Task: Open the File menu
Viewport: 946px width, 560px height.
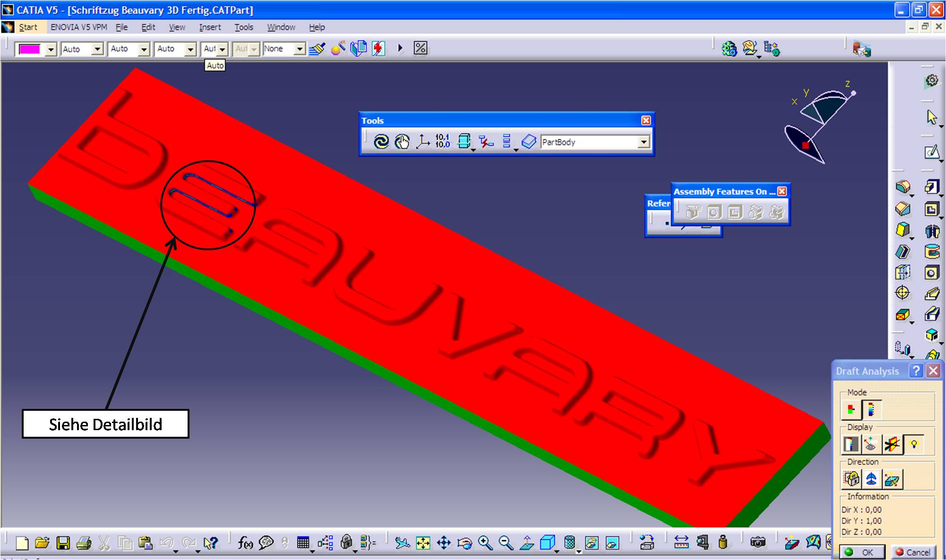Action: tap(121, 27)
